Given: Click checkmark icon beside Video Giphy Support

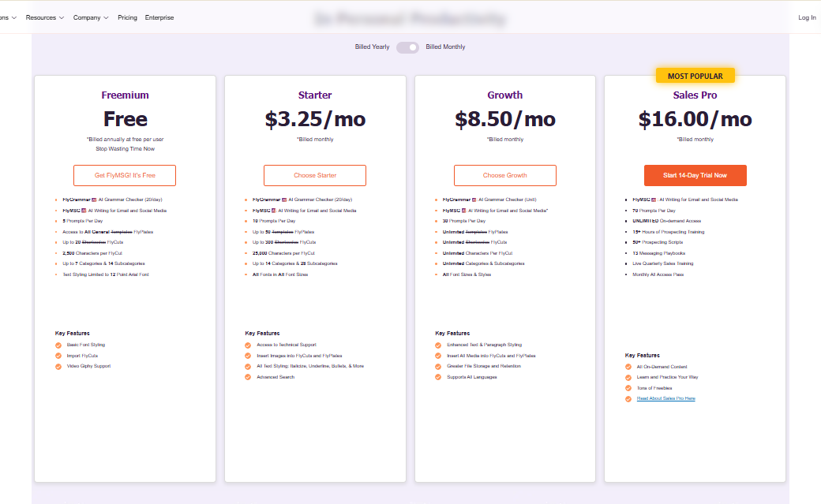Looking at the screenshot, I should click(58, 366).
